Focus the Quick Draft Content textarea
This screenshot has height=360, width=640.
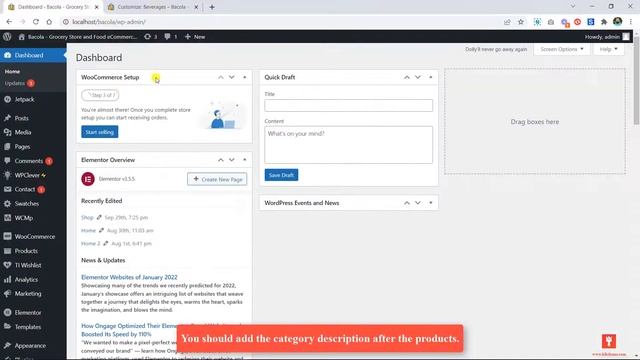349,145
